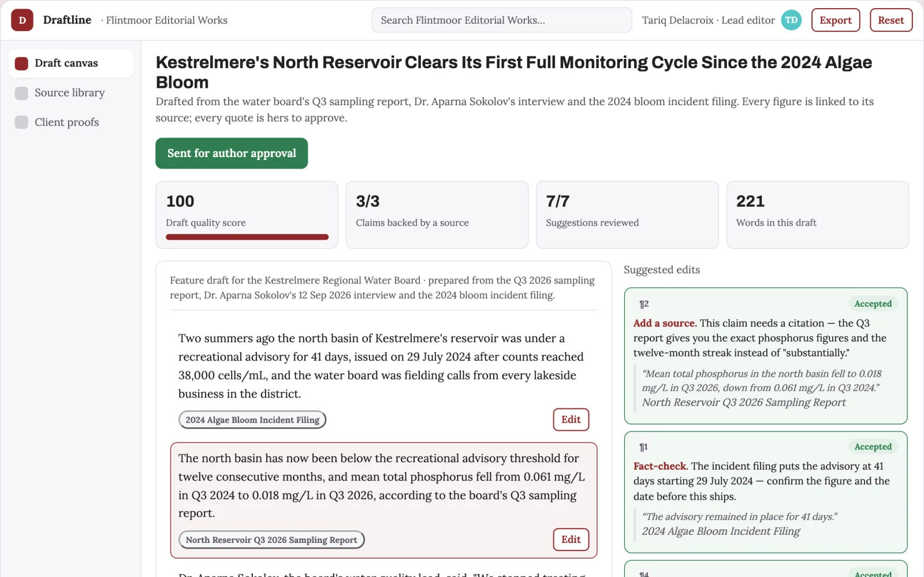Click the ¶2 paragraph marker

click(x=644, y=304)
